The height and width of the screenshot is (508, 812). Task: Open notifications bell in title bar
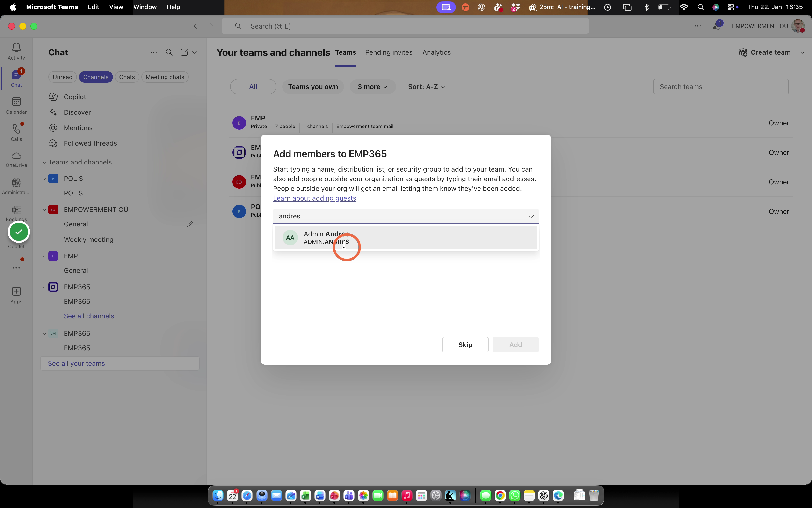(716, 26)
